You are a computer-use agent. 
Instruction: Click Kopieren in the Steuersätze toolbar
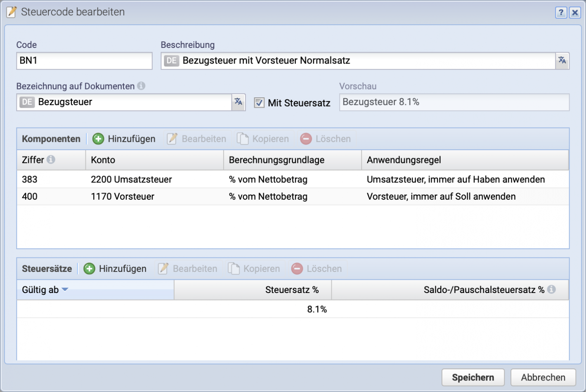point(254,269)
